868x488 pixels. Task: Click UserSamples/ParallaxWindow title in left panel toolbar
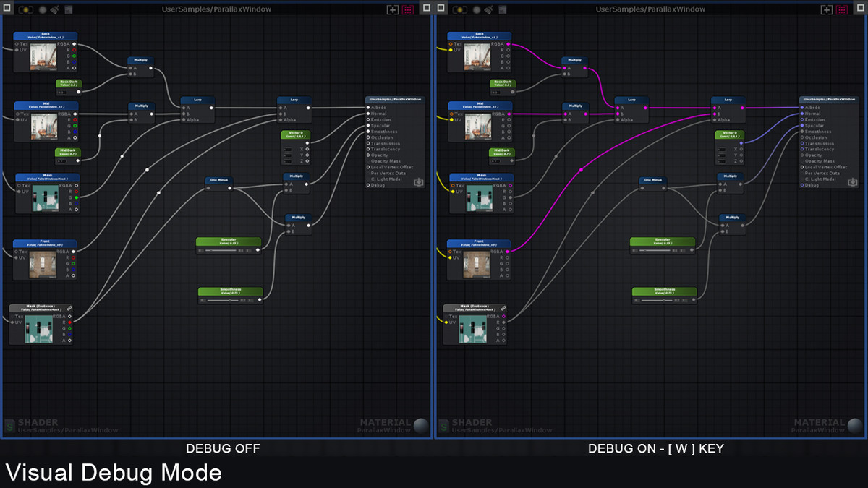pos(216,9)
